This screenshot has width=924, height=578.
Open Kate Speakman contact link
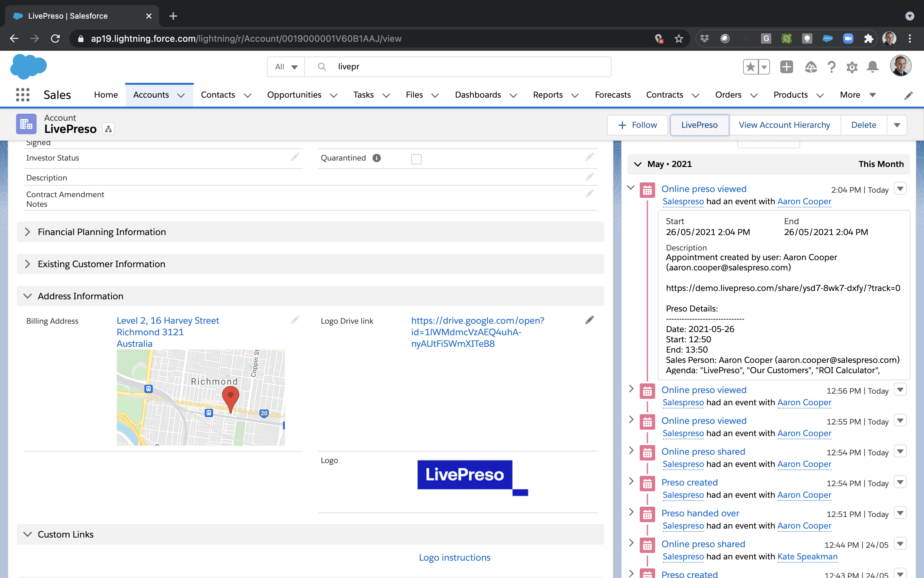807,556
